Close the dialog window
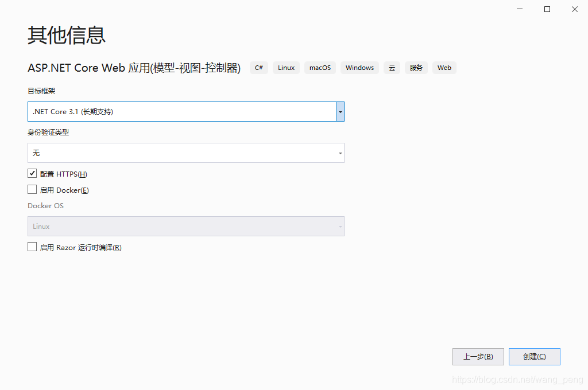 coord(574,9)
